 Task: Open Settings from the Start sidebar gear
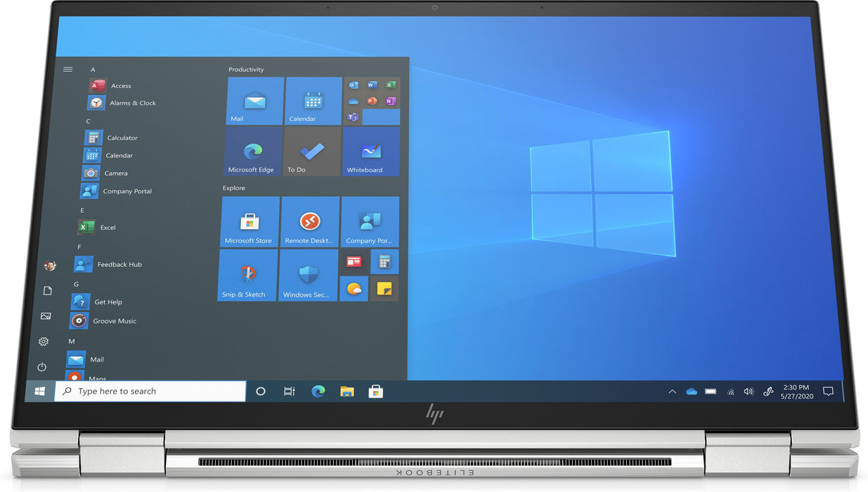(43, 341)
